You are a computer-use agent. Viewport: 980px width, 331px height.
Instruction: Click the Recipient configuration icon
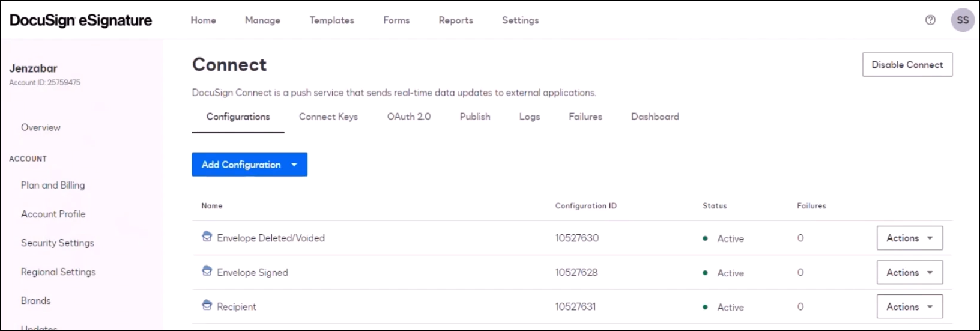click(207, 305)
